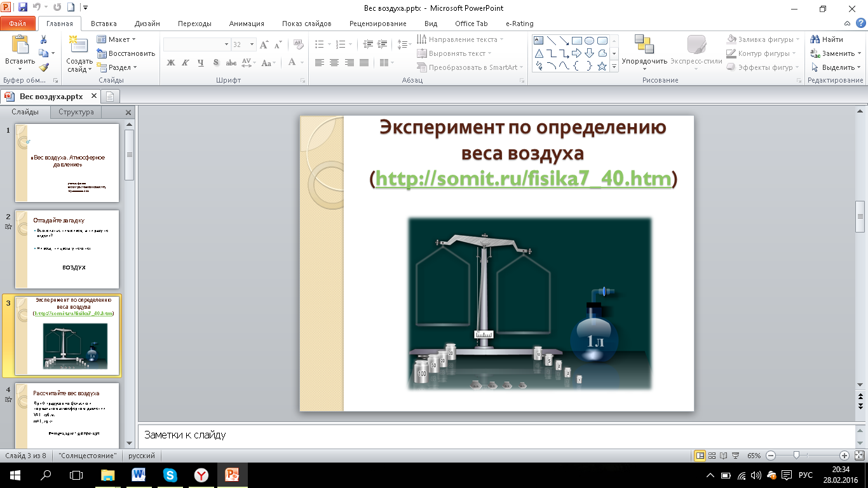The image size is (868, 488).
Task: Open Yandex browser from the taskbar
Action: (x=200, y=475)
